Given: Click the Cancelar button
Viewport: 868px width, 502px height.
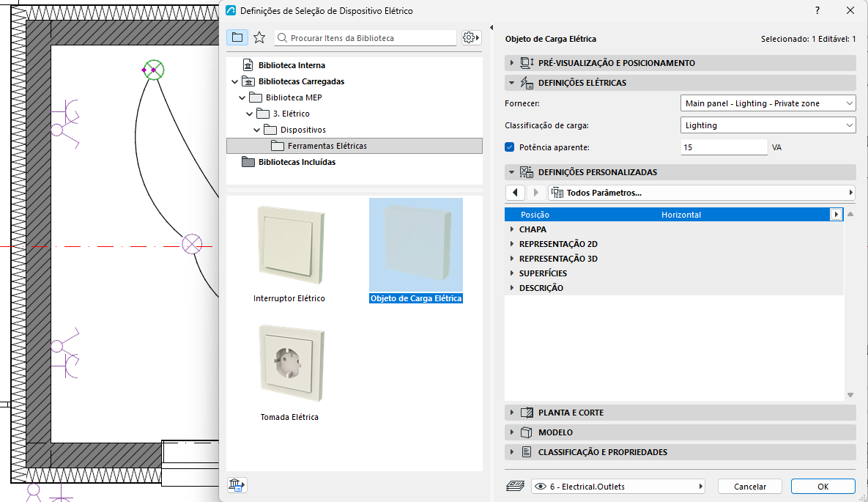Looking at the screenshot, I should click(x=750, y=487).
